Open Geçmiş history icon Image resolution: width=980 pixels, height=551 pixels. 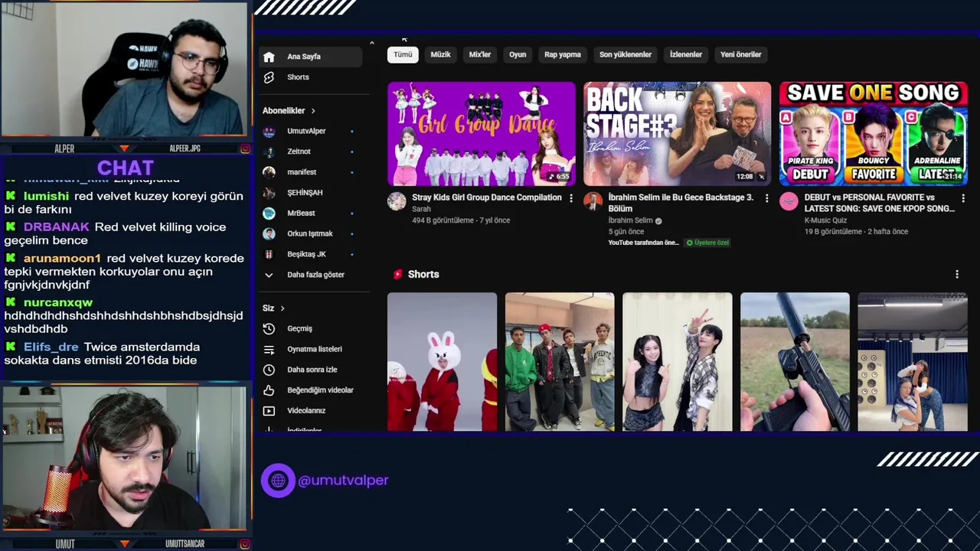(x=269, y=328)
